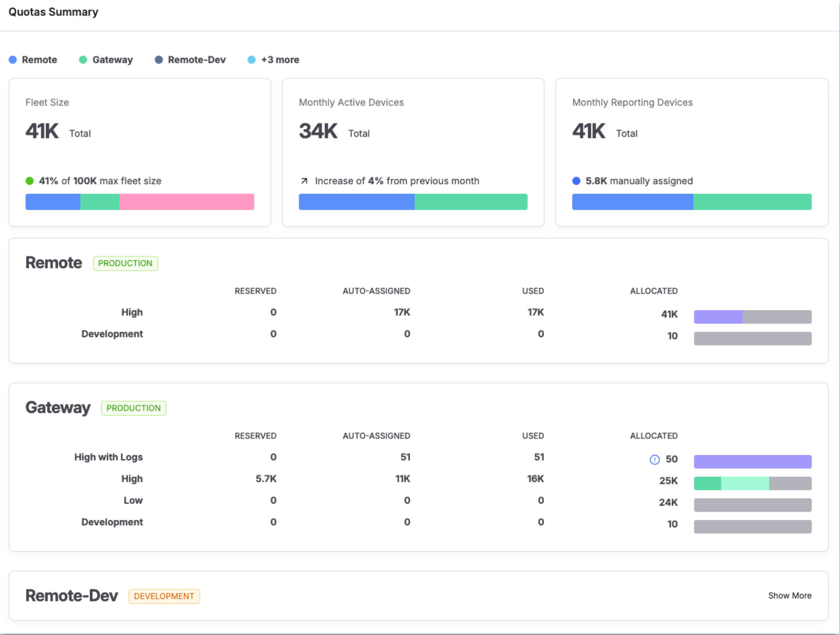The width and height of the screenshot is (840, 635).
Task: Click the info icon beside allocated 50
Action: (654, 460)
